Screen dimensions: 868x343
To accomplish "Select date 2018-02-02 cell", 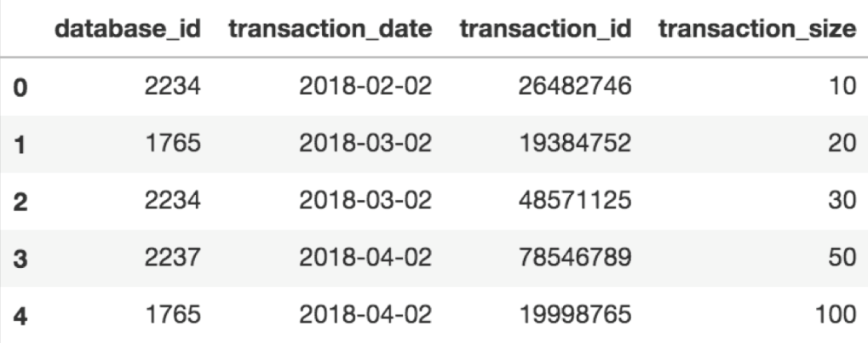I will click(365, 86).
